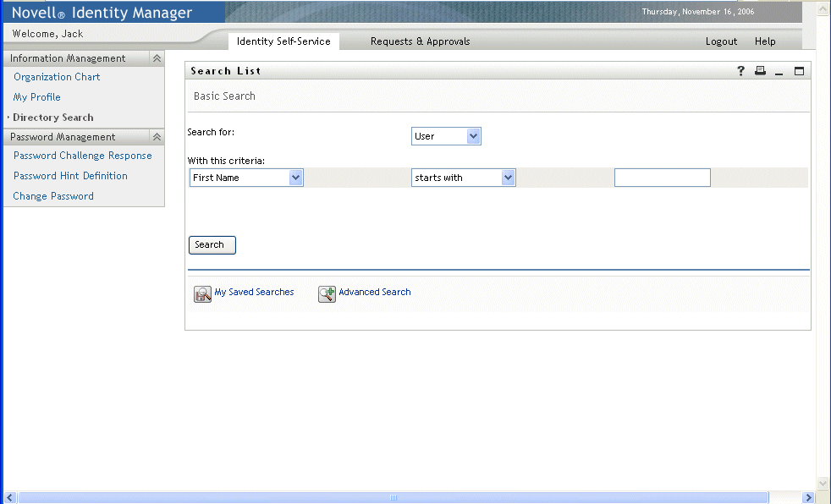Screen dimensions: 831x504
Task: Click the My Saved Searches icon
Action: tap(202, 293)
